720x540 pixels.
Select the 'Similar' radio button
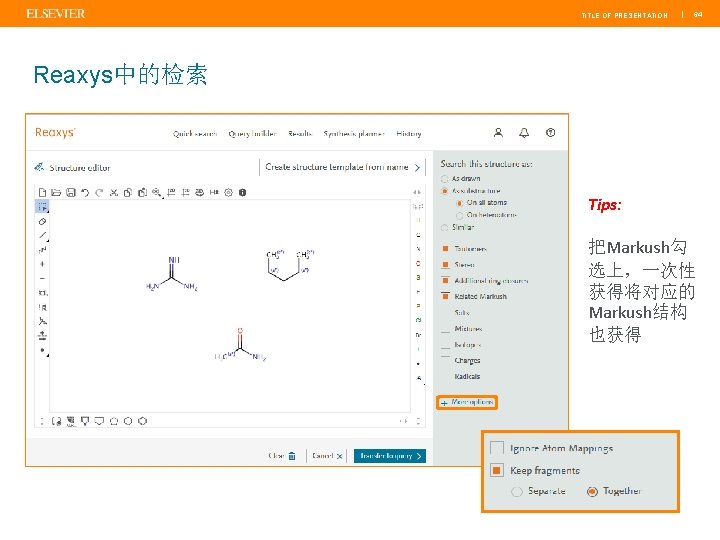(444, 228)
